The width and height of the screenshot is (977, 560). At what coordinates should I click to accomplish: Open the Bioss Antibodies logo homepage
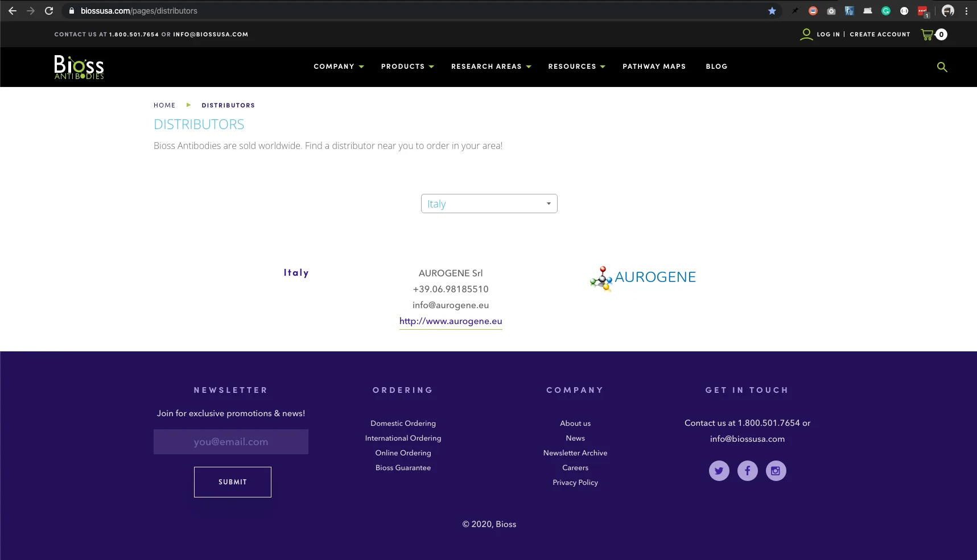78,67
